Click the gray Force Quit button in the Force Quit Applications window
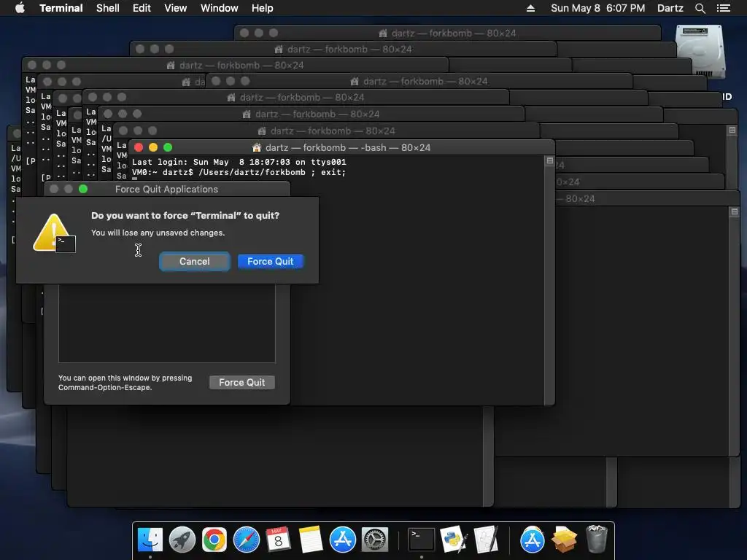This screenshot has height=560, width=747. click(x=242, y=382)
